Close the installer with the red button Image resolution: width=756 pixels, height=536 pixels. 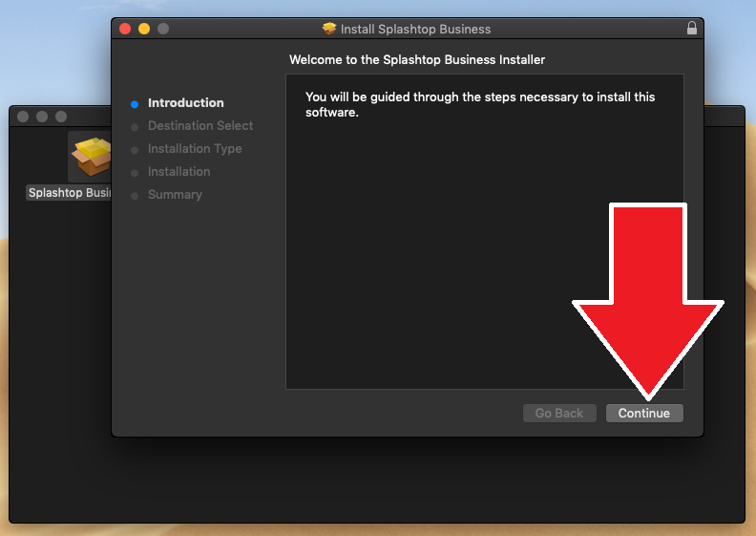click(125, 29)
